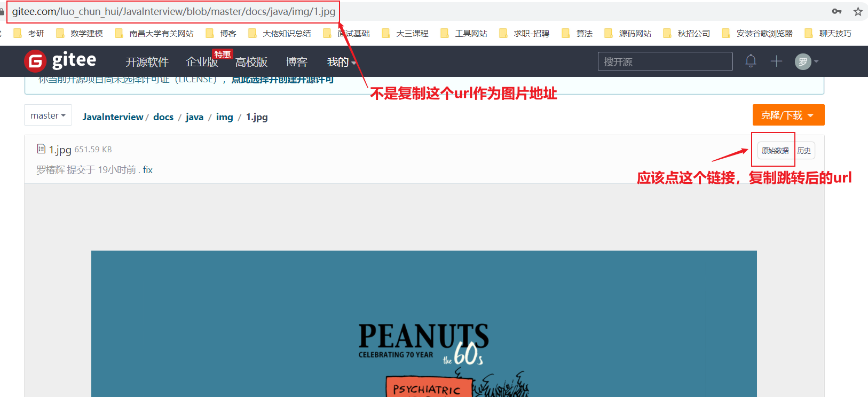Click the 罗椿辉 committer name
The height and width of the screenshot is (397, 868).
tap(50, 170)
